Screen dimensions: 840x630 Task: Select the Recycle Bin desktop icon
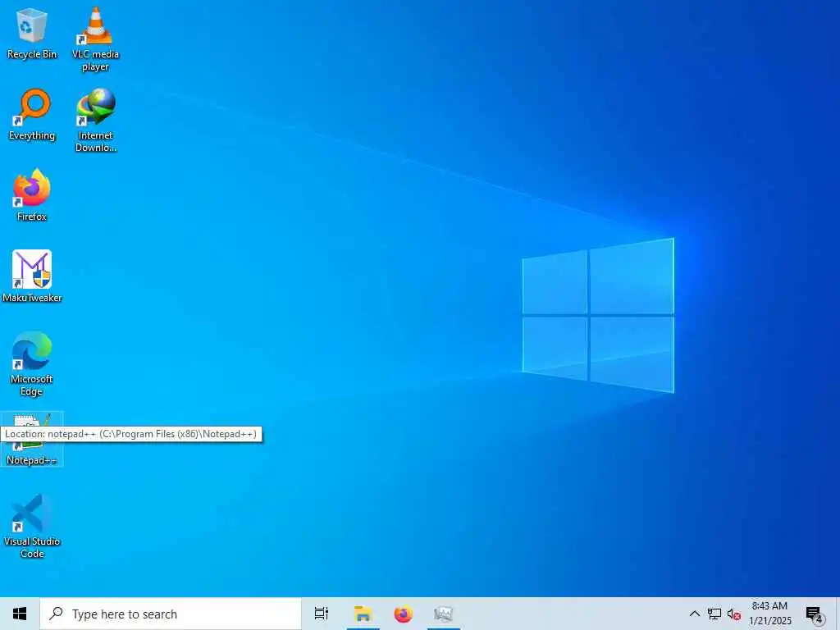[x=32, y=33]
